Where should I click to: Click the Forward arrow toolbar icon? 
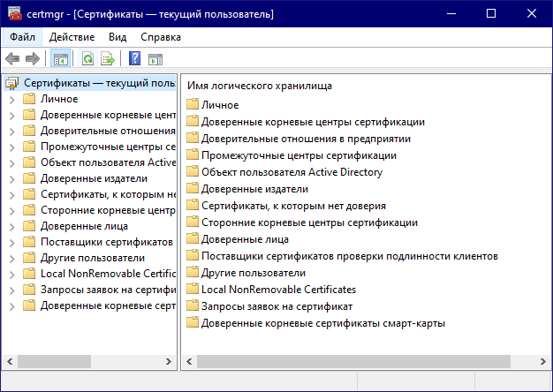[x=33, y=59]
